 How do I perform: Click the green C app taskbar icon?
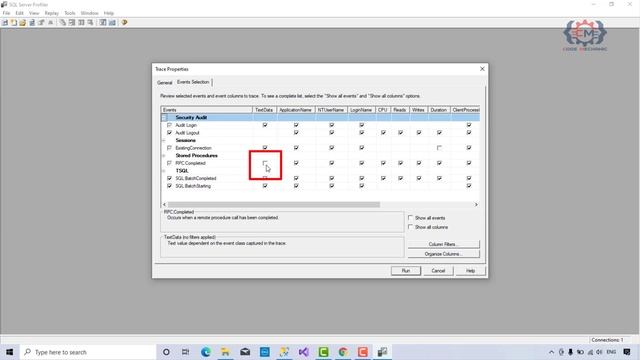pos(323,352)
